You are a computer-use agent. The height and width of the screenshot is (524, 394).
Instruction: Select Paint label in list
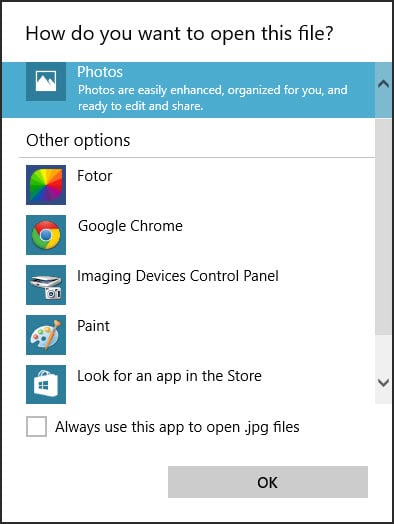point(93,326)
